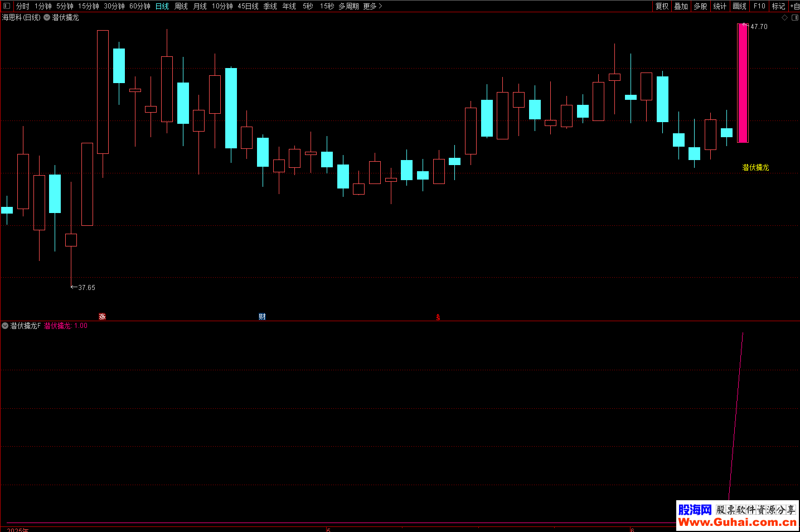Screen dimensions: 800x532
Task: Click the 潜伏擒龙F sub-chart indicator label
Action: click(25, 326)
